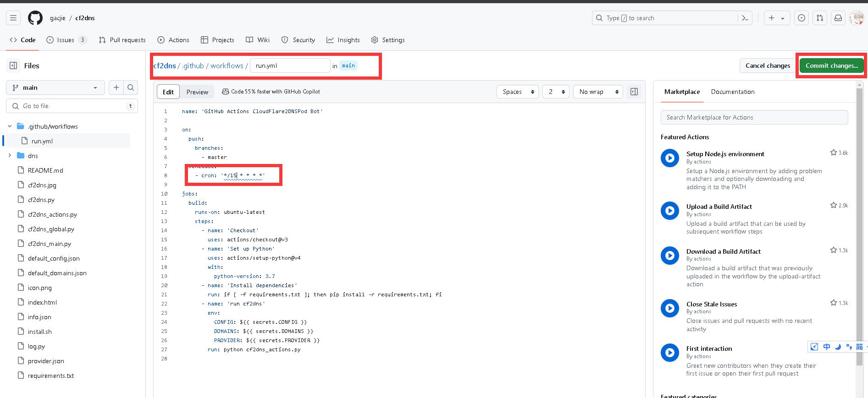868x398 pixels.
Task: Open cf2dns_actions.py in file tree
Action: (52, 214)
